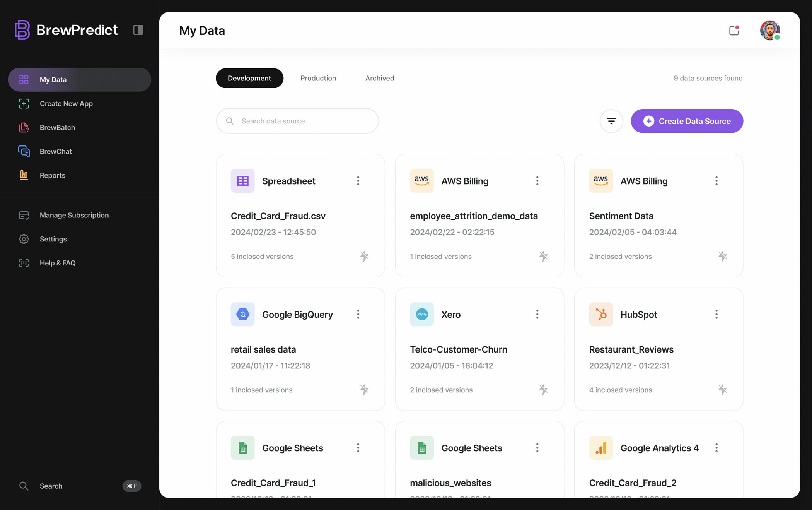Open the user profile avatar
This screenshot has height=510, width=812.
pyautogui.click(x=770, y=30)
